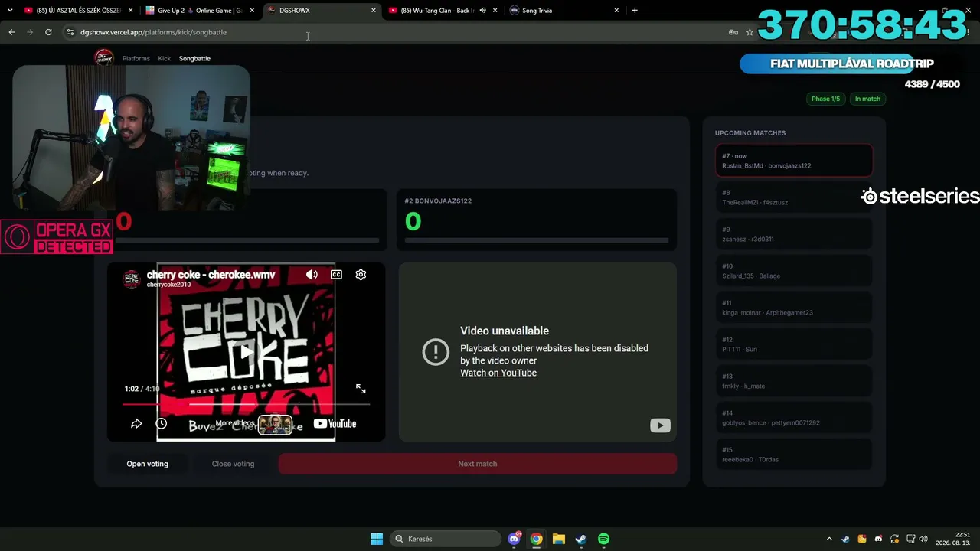
Task: Open Chrome from the taskbar
Action: [537, 539]
